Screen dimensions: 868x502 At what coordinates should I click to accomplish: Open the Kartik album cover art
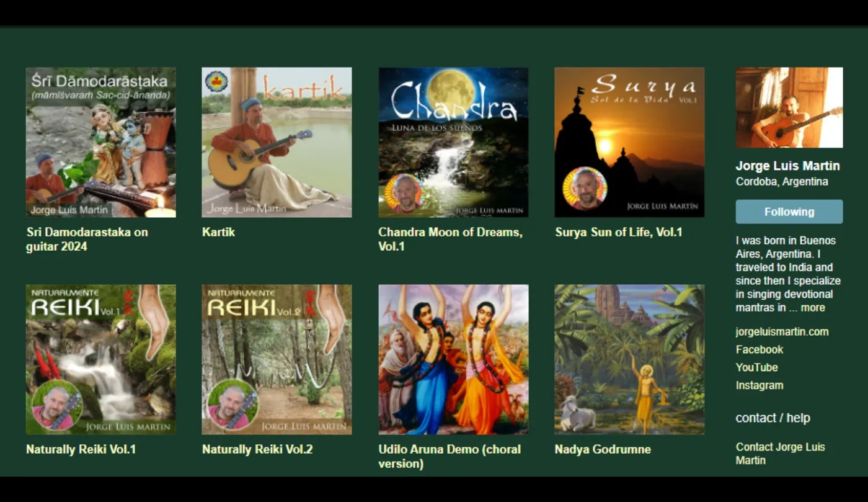pyautogui.click(x=277, y=142)
